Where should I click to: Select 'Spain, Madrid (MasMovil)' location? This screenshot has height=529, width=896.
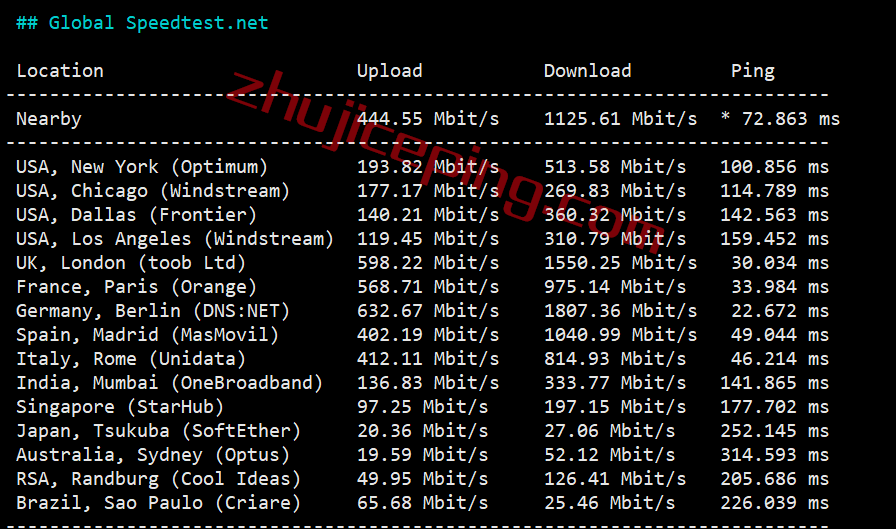tap(147, 335)
